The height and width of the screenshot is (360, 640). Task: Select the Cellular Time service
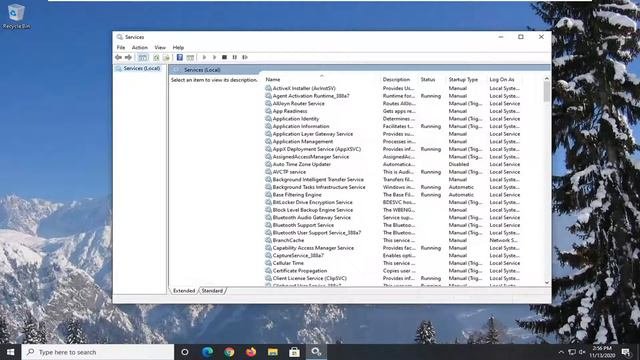[x=288, y=263]
